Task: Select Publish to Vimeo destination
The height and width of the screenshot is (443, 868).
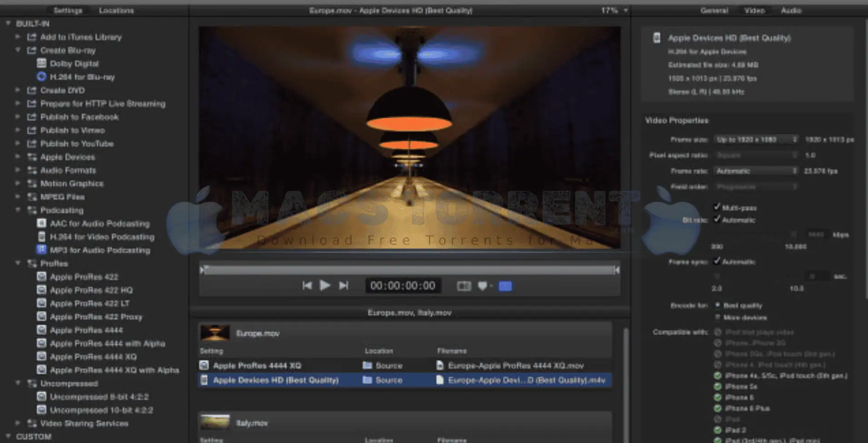Action: [72, 130]
